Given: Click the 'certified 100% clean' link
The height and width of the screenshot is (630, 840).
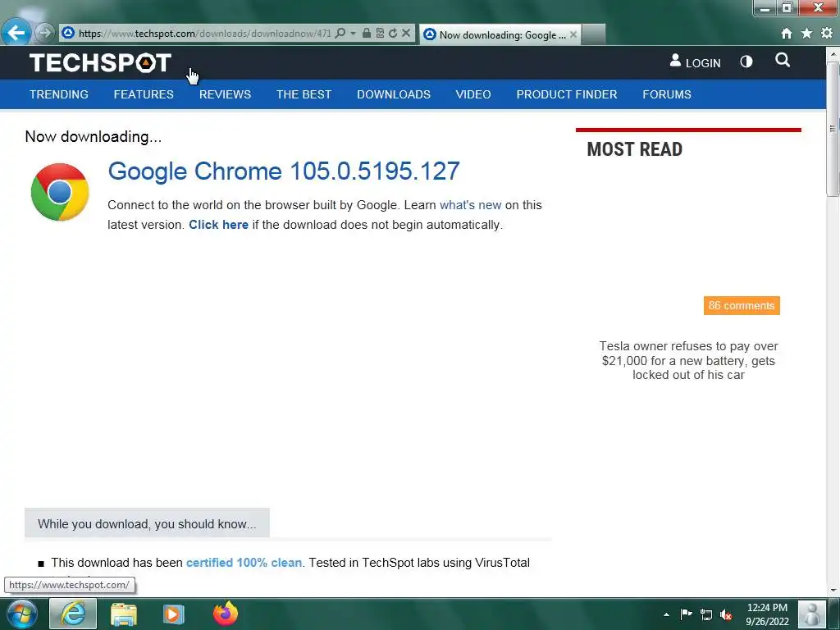Looking at the screenshot, I should click(244, 563).
